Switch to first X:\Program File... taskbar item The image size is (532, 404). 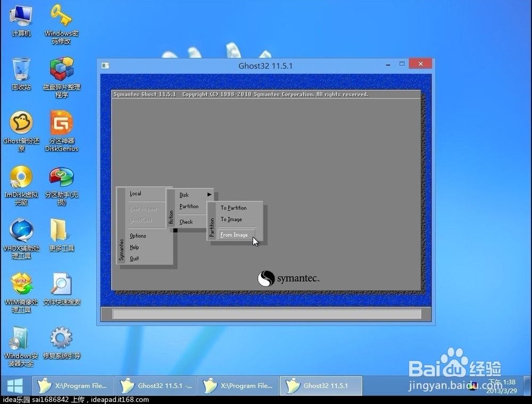pos(73,386)
